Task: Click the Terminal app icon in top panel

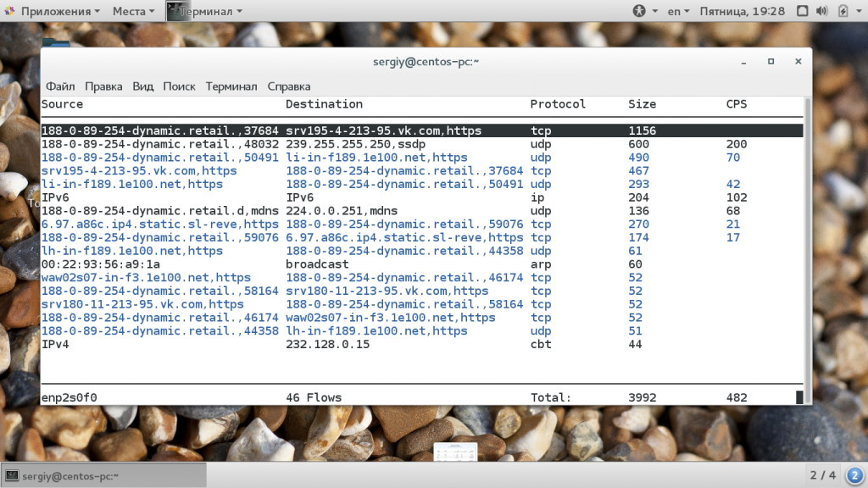Action: [x=175, y=11]
